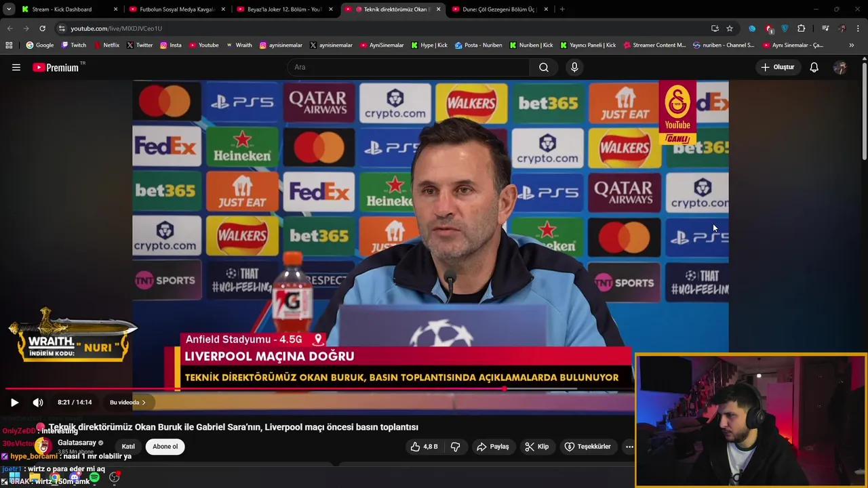The height and width of the screenshot is (488, 868).
Task: Open the YouTube guide hamburger menu
Action: click(16, 67)
